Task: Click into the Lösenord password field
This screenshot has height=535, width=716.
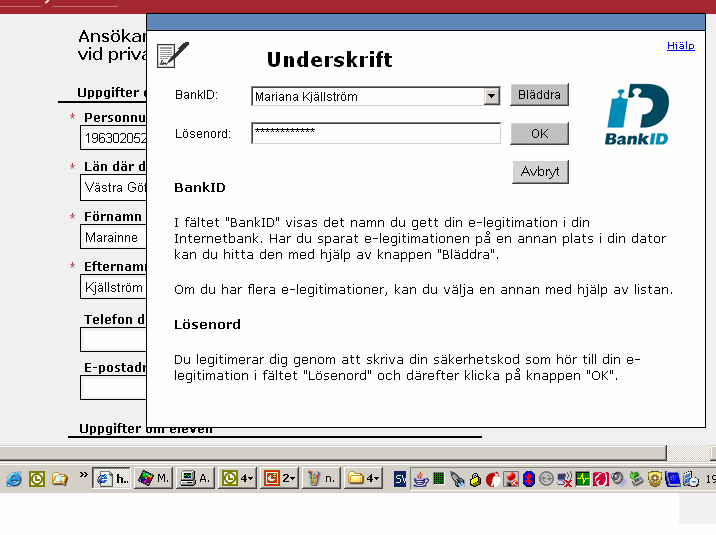Action: tap(376, 133)
